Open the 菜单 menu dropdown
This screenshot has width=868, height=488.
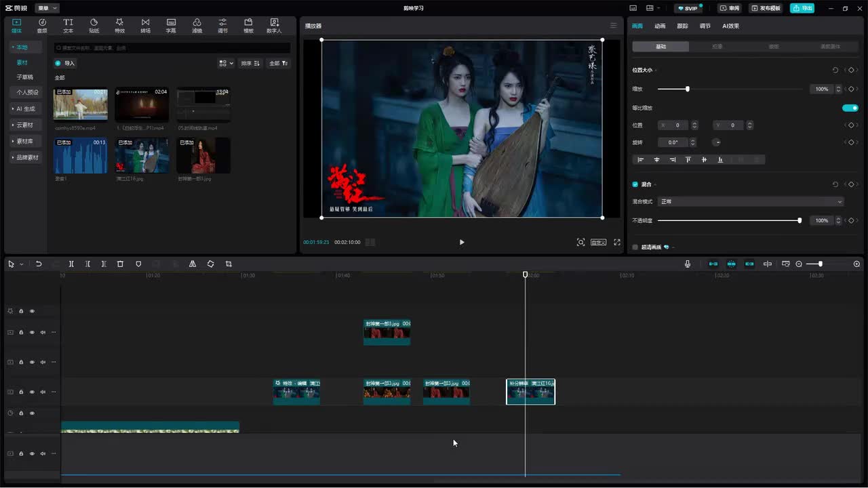(47, 8)
